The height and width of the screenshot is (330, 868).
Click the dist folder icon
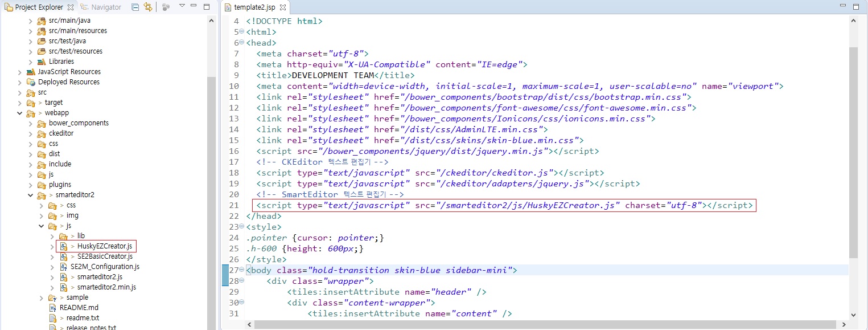(42, 154)
